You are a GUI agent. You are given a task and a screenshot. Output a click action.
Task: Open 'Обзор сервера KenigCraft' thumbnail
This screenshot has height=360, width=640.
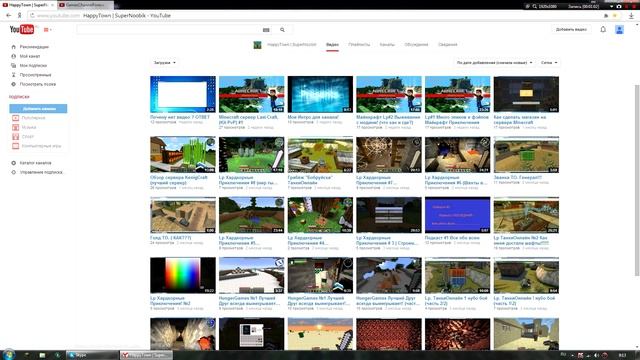point(183,155)
